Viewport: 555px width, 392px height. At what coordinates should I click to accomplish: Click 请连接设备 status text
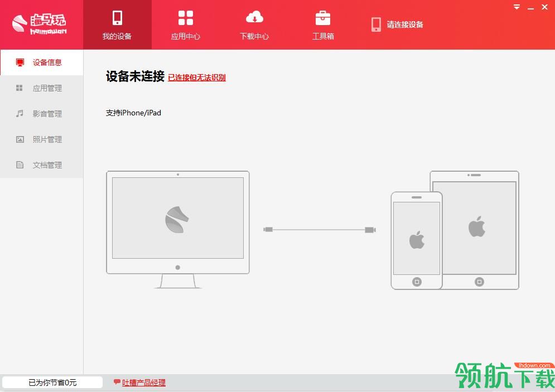pyautogui.click(x=405, y=25)
